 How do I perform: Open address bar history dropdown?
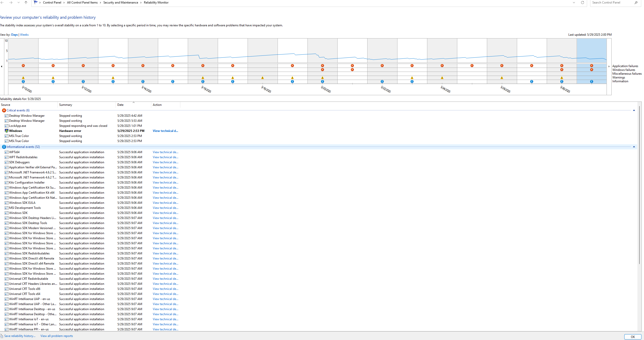574,3
